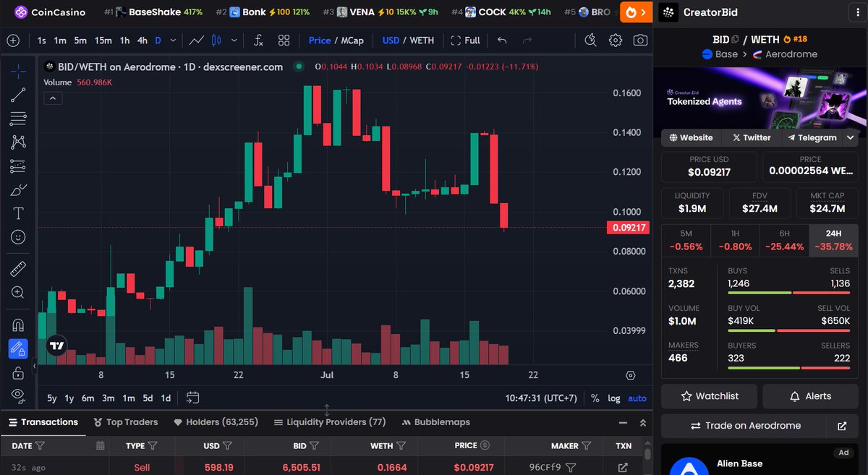The image size is (868, 475).
Task: Open transaction link for the 32s ago Sell
Action: coord(624,468)
